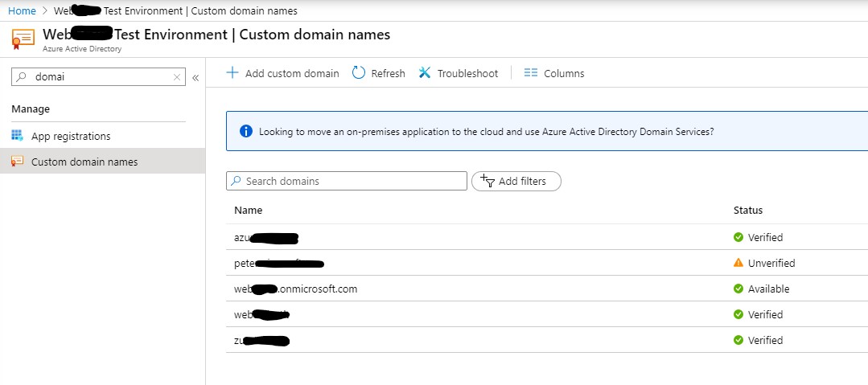Viewport: 868px width, 385px height.
Task: Click the orange warning icon beside Unverified
Action: (x=738, y=263)
